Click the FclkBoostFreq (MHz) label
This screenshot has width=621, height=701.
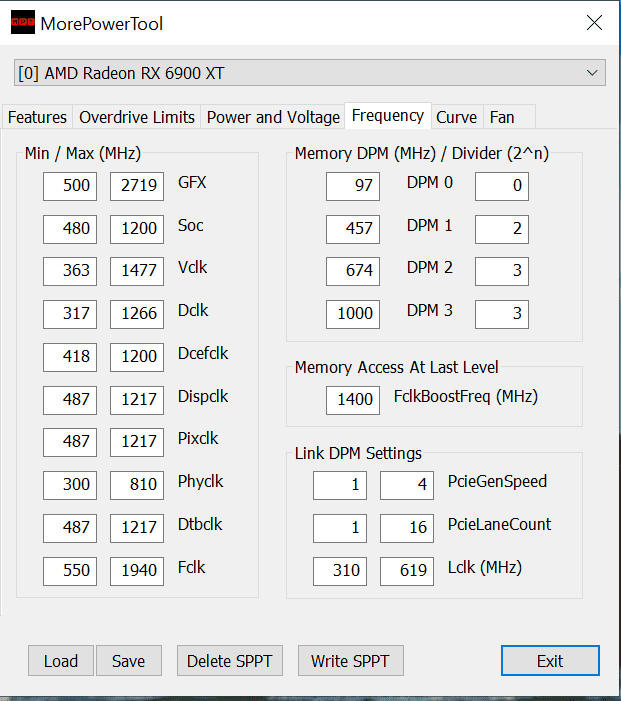pyautogui.click(x=465, y=397)
